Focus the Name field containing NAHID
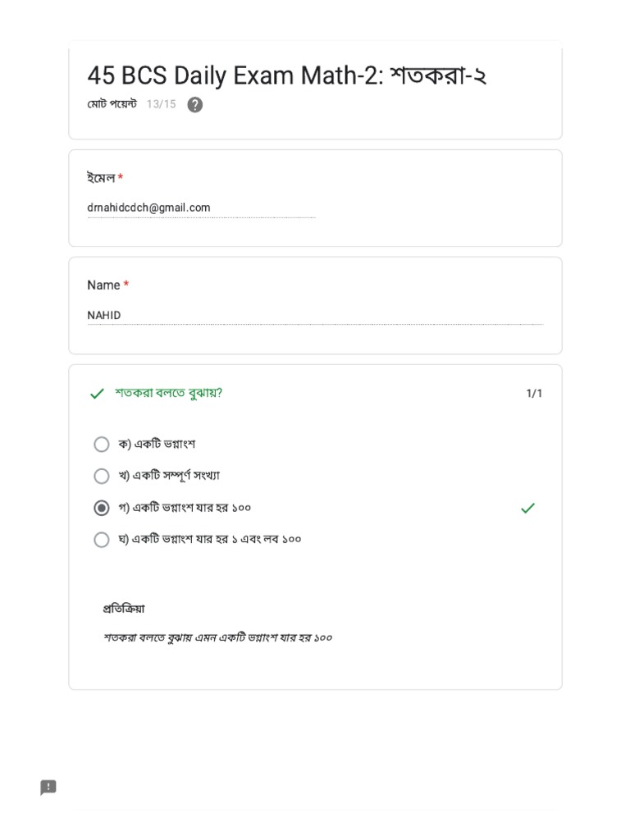 pyautogui.click(x=314, y=316)
